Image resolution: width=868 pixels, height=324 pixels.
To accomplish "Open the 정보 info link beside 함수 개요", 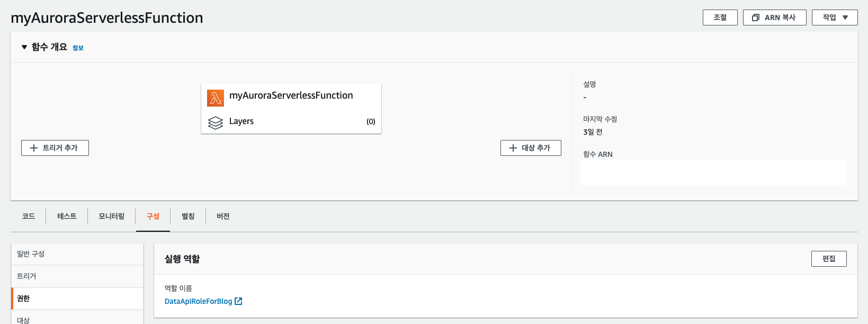I will [77, 48].
